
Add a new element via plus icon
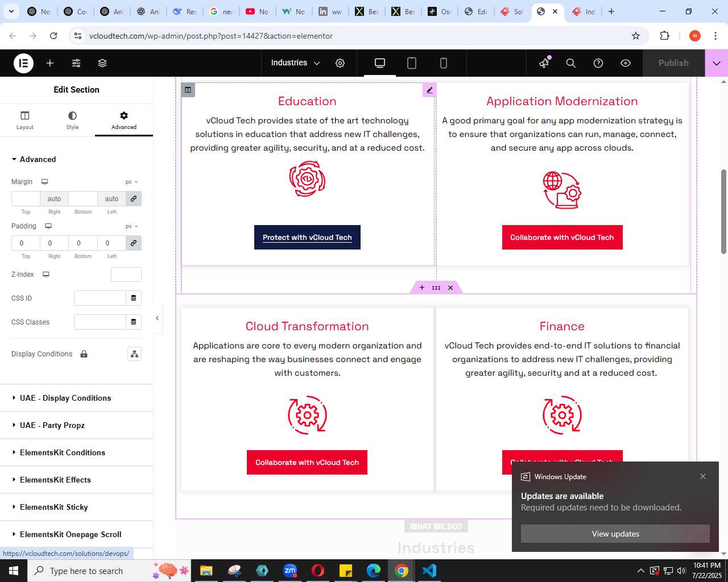click(50, 63)
